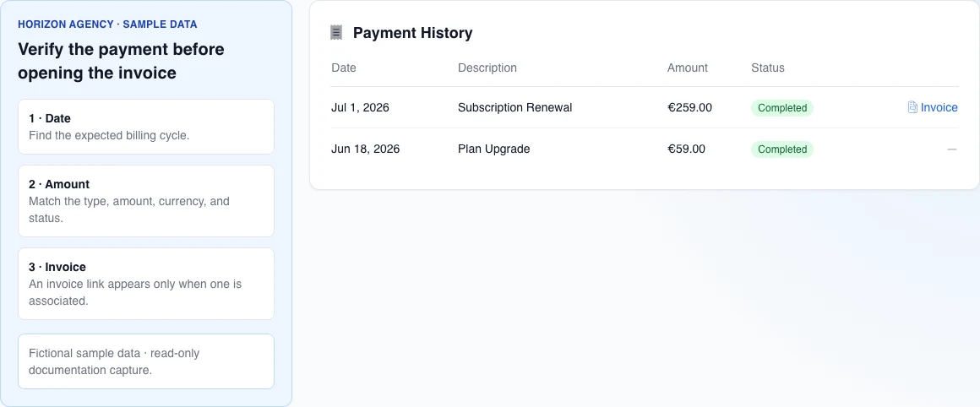Click the Plan Upgrade description
Image resolution: width=980 pixels, height=407 pixels.
(x=493, y=149)
